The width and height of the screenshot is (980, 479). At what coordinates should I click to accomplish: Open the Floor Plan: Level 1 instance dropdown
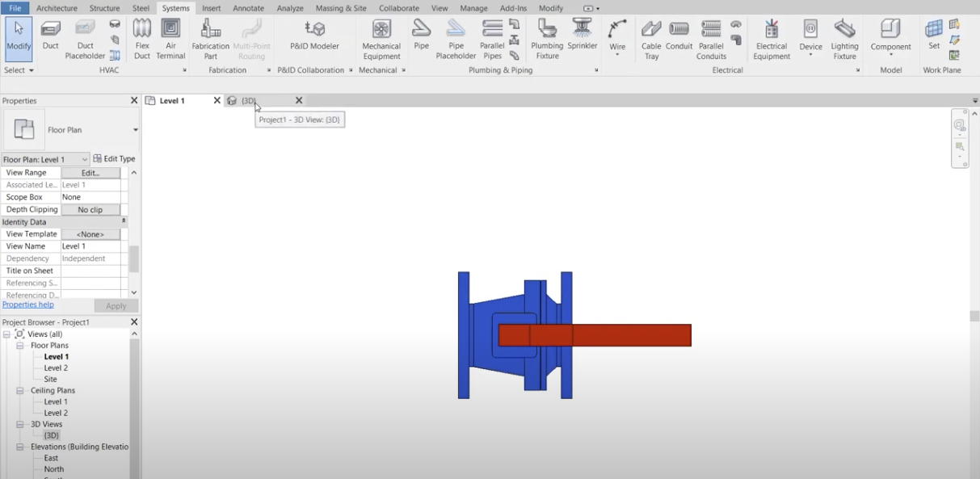click(x=85, y=160)
